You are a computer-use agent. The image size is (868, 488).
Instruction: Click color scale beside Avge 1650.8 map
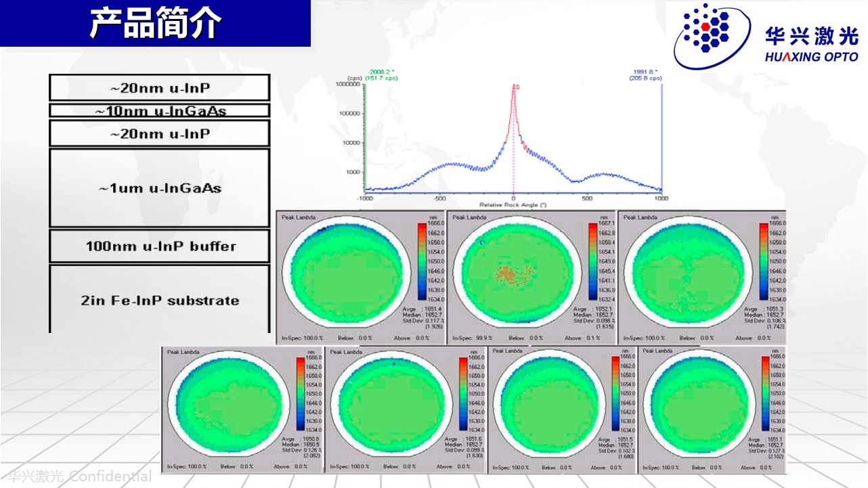(301, 393)
